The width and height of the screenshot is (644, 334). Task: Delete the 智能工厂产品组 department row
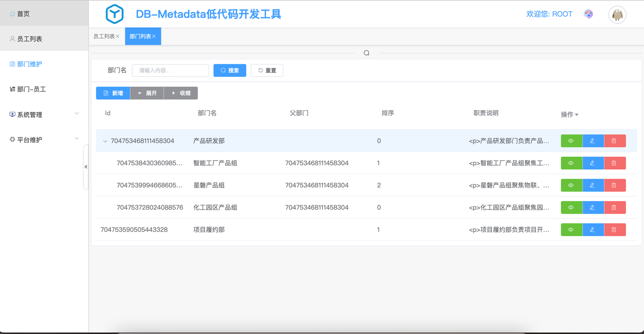point(614,163)
